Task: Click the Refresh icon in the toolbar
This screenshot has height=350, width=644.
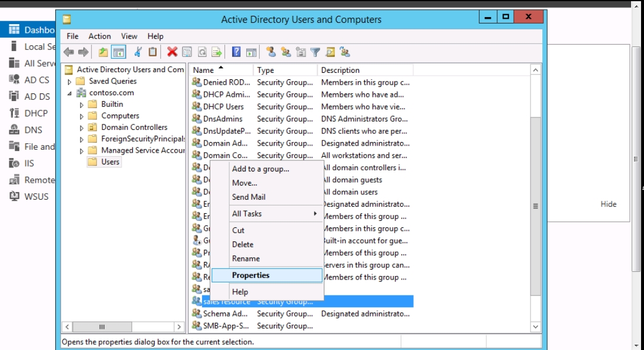Action: coord(202,52)
